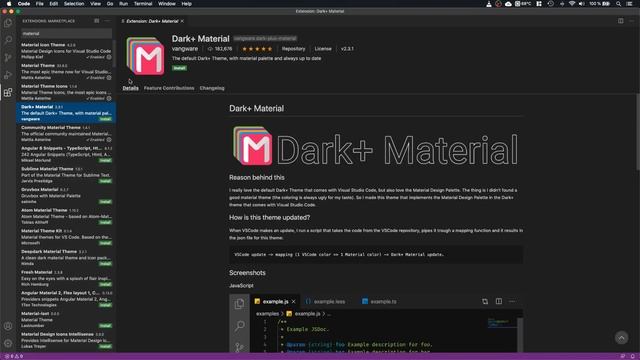Install Deepdark Material Theme extension

tap(105, 264)
